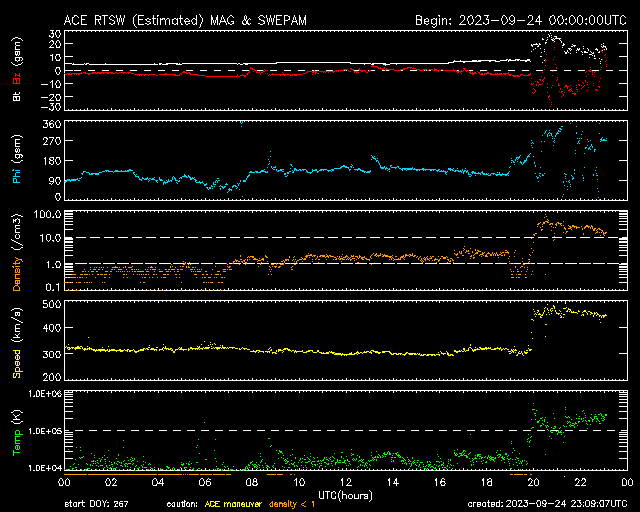Click the '-30' tick label on Bt Bz panel
The width and height of the screenshot is (640, 512).
[52, 107]
